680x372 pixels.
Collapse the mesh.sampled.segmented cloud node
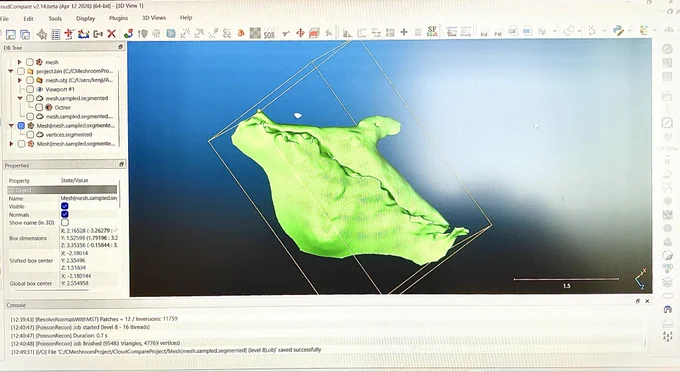[x=20, y=98]
